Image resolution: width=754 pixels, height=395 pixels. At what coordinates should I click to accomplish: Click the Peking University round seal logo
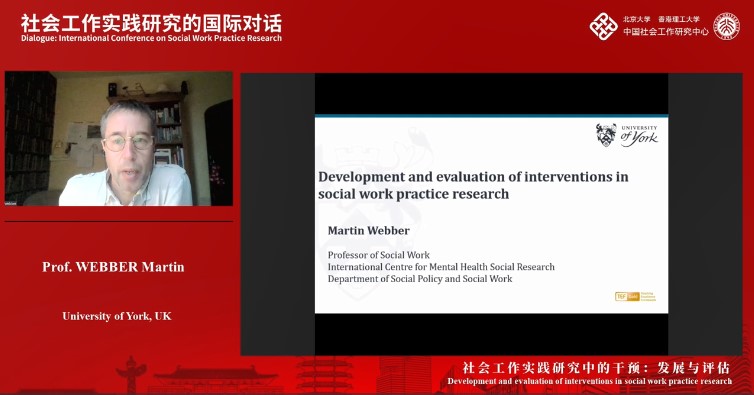(727, 26)
